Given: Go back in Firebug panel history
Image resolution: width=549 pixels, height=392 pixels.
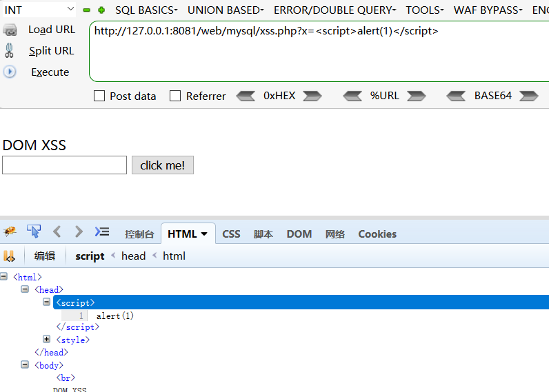Looking at the screenshot, I should click(x=57, y=231).
